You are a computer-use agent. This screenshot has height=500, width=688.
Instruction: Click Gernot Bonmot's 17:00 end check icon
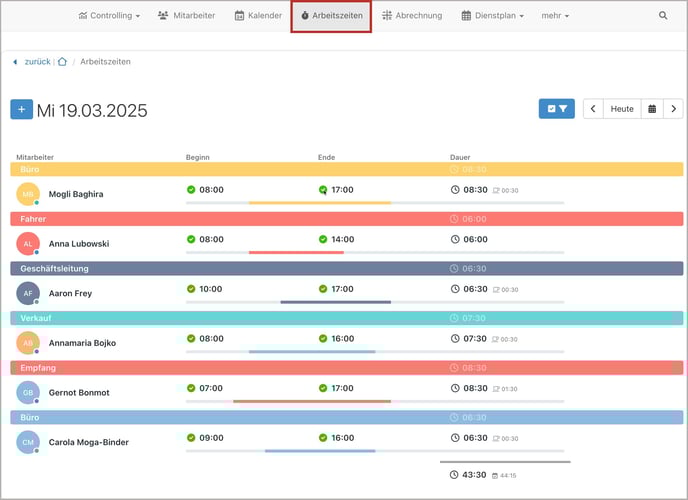point(323,388)
